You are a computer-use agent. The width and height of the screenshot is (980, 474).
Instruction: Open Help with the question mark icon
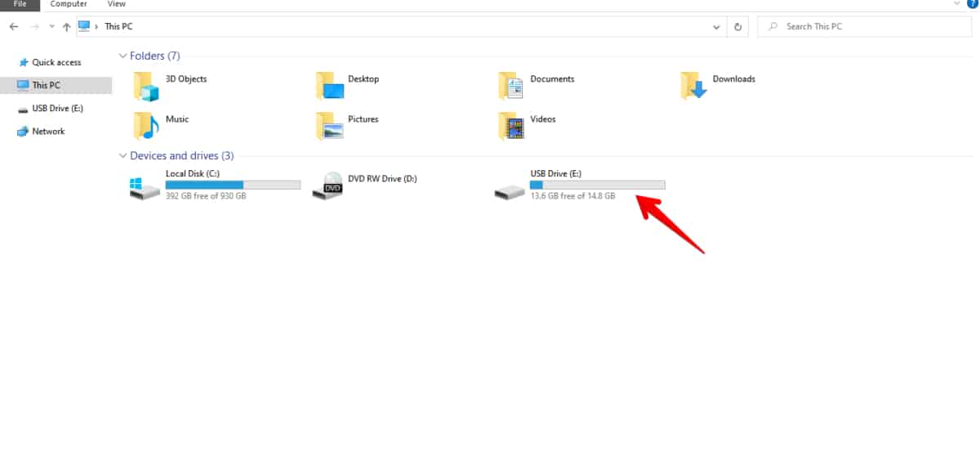(x=972, y=4)
